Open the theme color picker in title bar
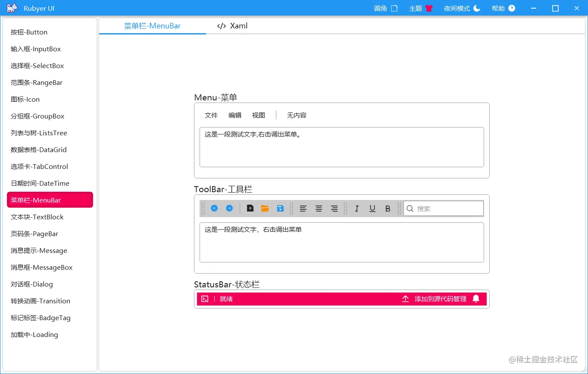The image size is (588, 374). 420,8
